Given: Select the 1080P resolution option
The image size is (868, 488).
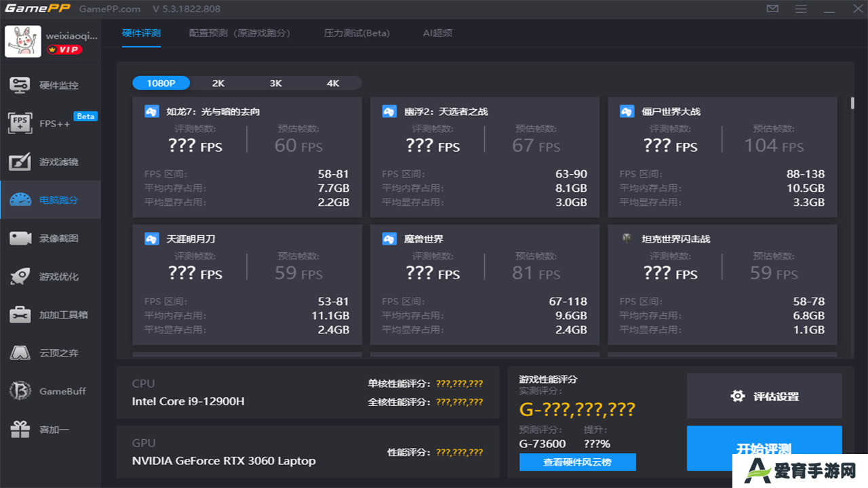Looking at the screenshot, I should 161,83.
